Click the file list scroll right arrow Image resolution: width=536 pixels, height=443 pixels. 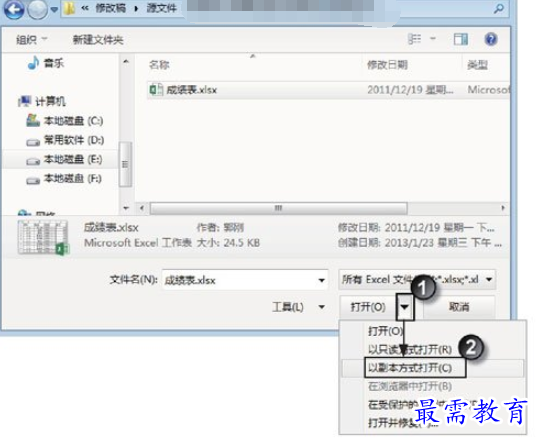[x=502, y=208]
